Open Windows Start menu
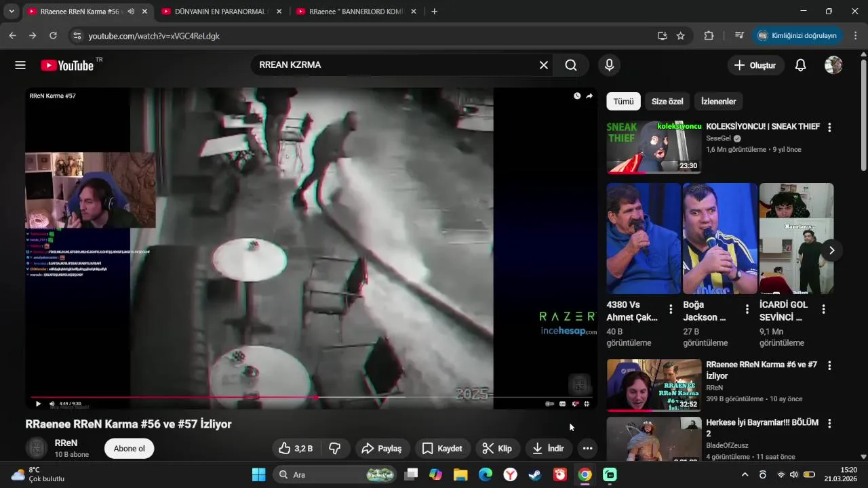The width and height of the screenshot is (868, 488). tap(259, 474)
